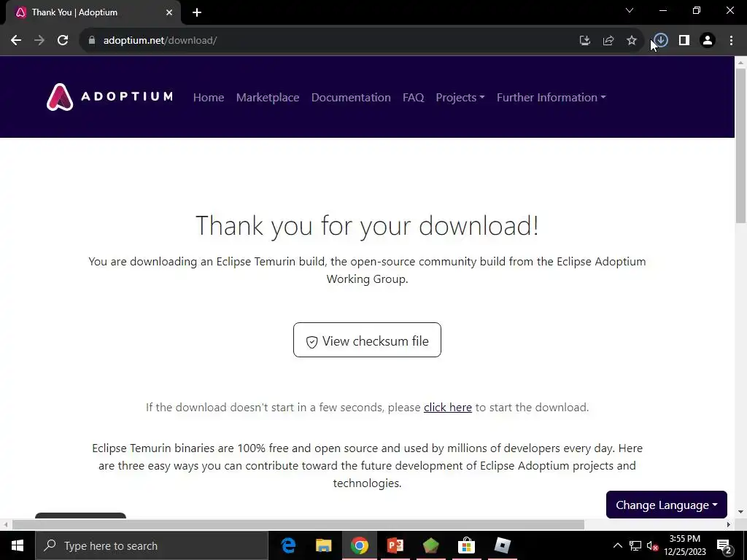Open Change Language dropdown
The height and width of the screenshot is (560, 747).
click(667, 505)
